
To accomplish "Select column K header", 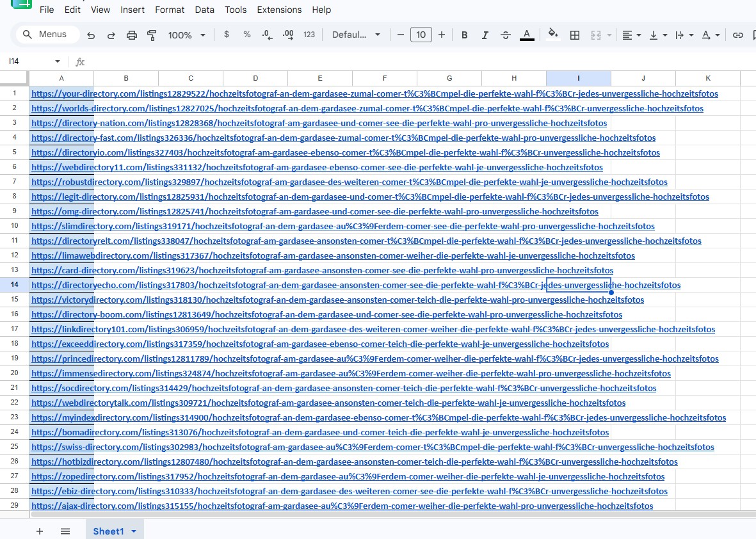I will tap(708, 78).
